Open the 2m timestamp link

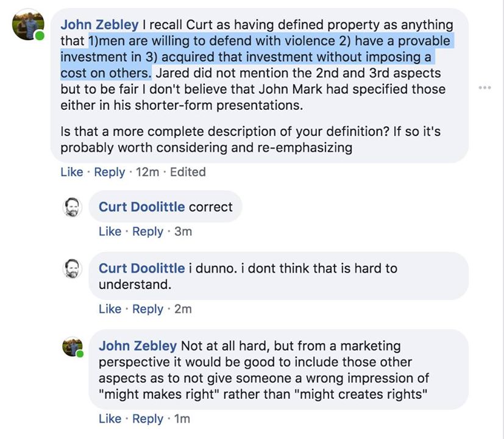point(183,309)
